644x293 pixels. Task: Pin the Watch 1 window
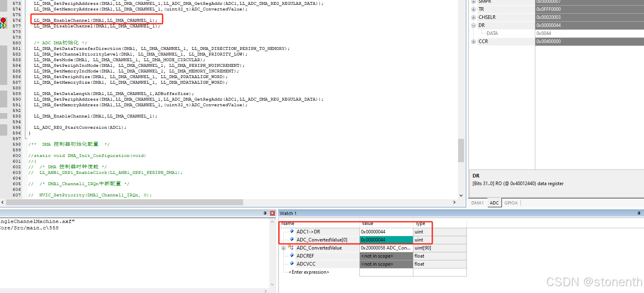coord(639,213)
